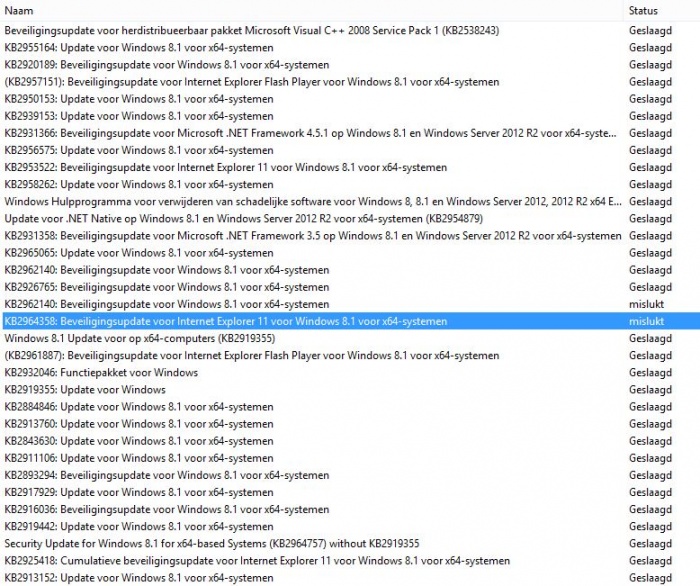
Task: Select the succeeded KB2962140 security update row
Action: (x=350, y=270)
